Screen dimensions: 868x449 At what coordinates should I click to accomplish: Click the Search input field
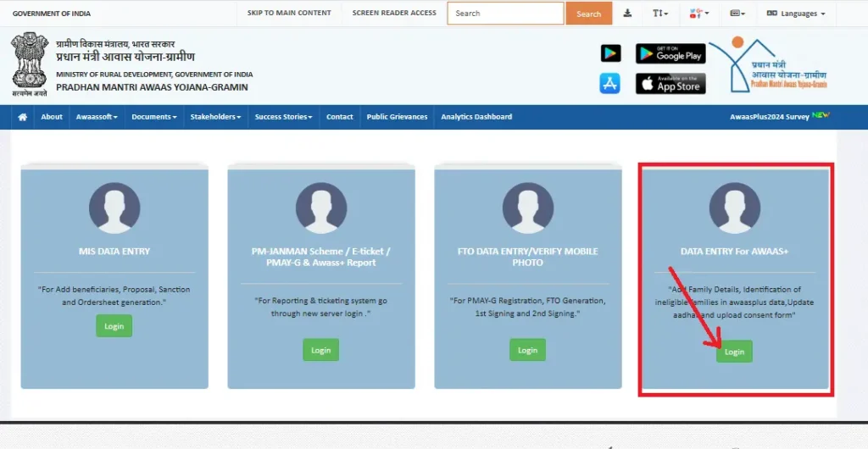(x=505, y=14)
